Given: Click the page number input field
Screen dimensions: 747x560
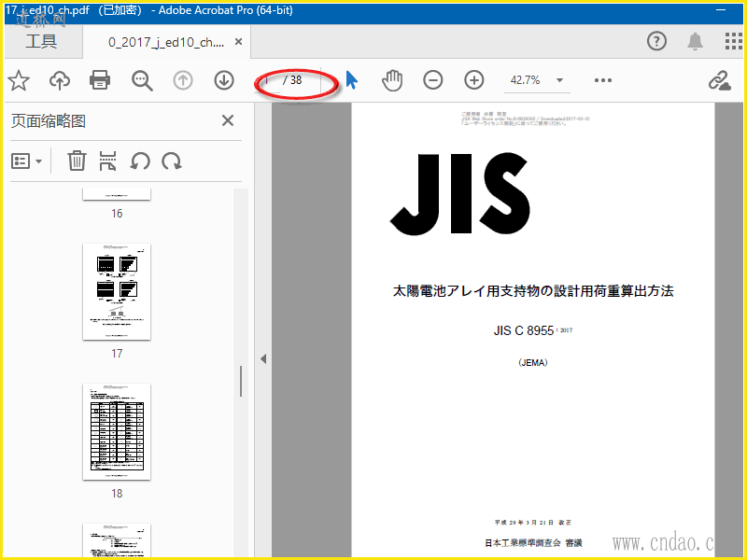Looking at the screenshot, I should [268, 80].
